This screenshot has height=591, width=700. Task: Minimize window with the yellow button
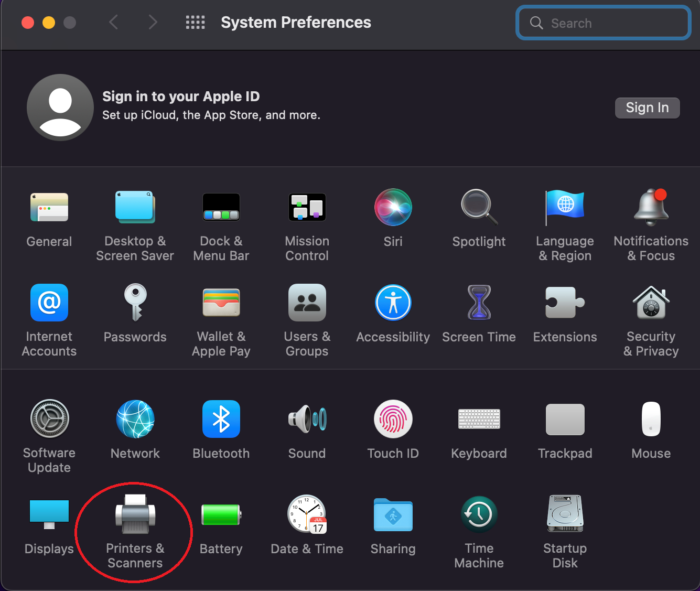coord(49,23)
